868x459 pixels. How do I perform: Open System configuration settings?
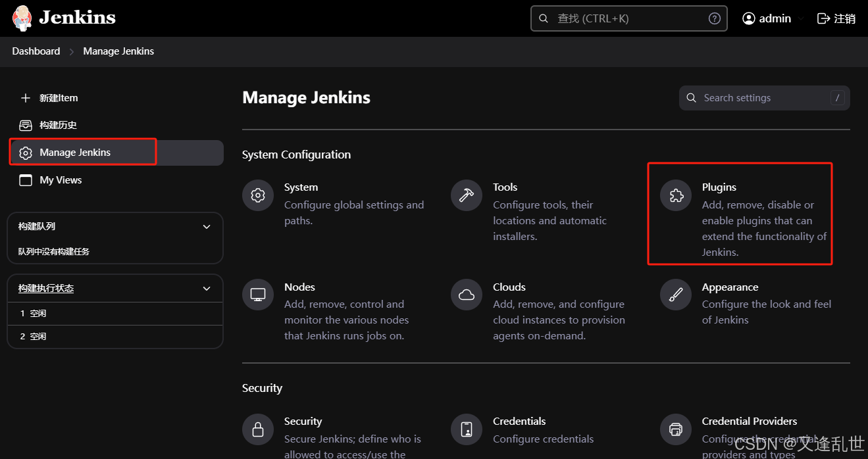(339, 204)
